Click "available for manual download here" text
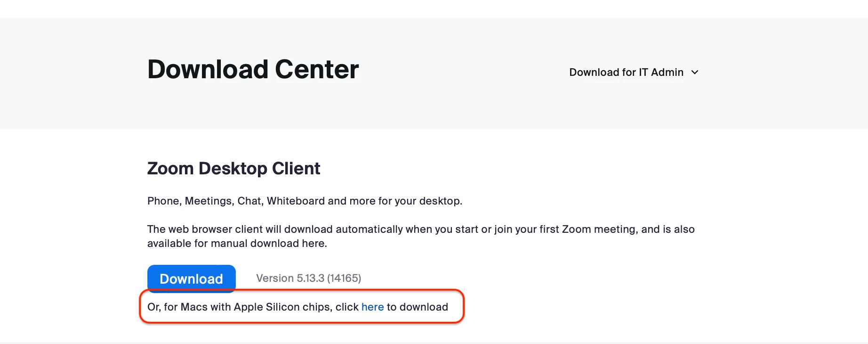 point(237,244)
